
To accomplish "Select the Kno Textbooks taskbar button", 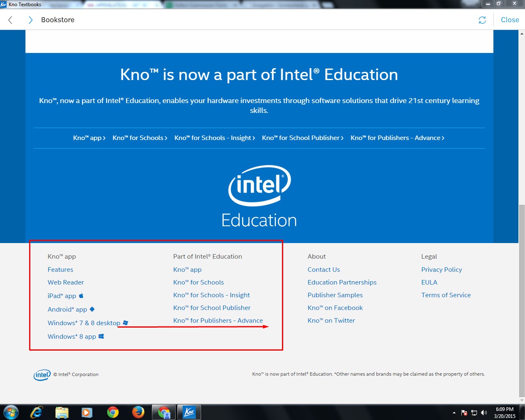I will tap(189, 412).
